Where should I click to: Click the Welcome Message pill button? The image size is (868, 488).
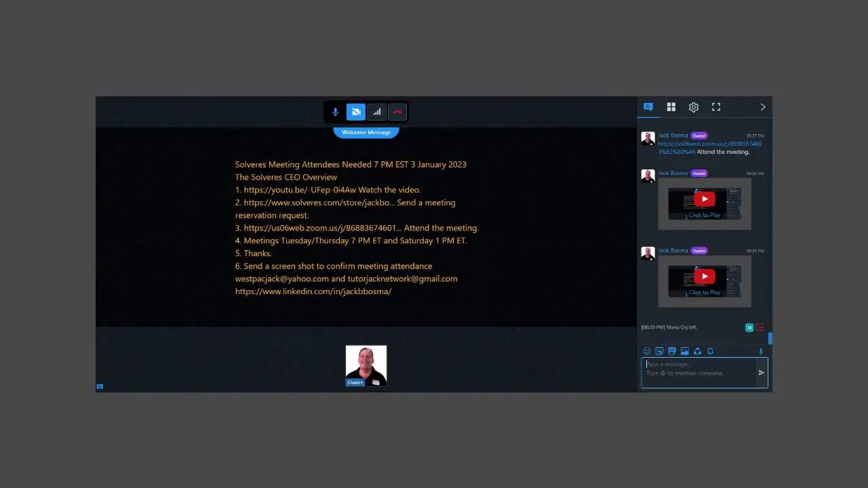366,132
